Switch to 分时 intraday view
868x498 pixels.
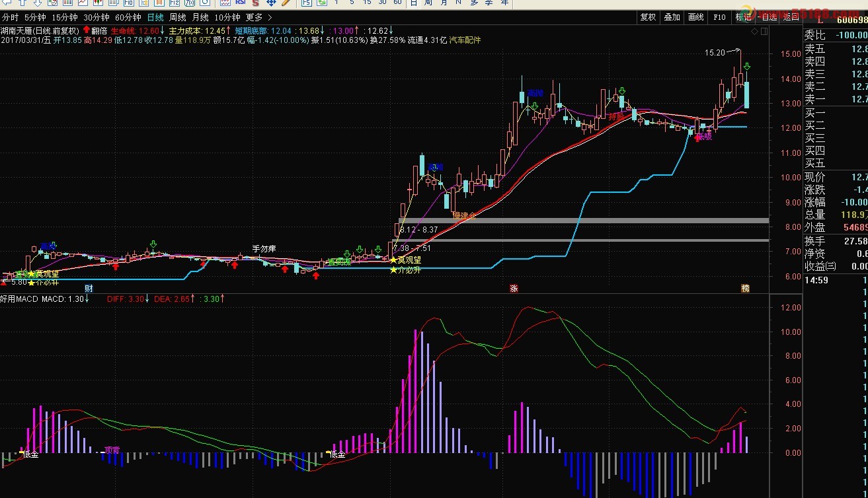click(11, 17)
